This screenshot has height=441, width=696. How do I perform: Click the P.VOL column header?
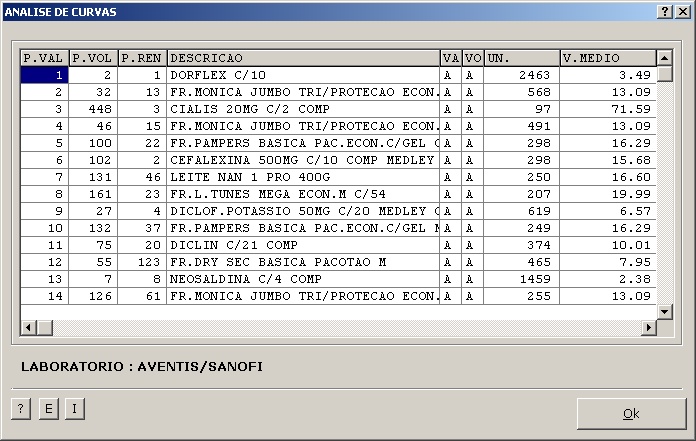point(93,58)
